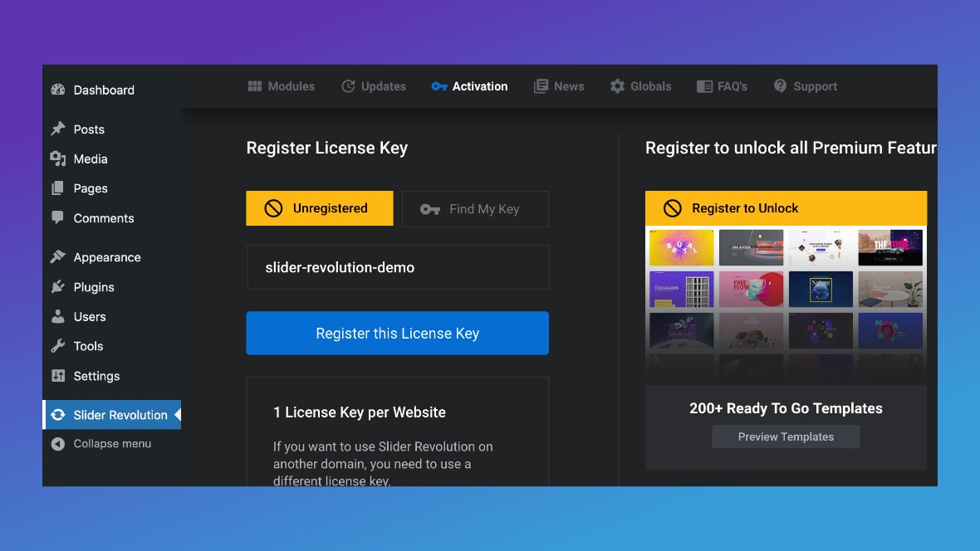
Task: Choose the Free Flow pink template thumbnail
Action: pyautogui.click(x=751, y=290)
